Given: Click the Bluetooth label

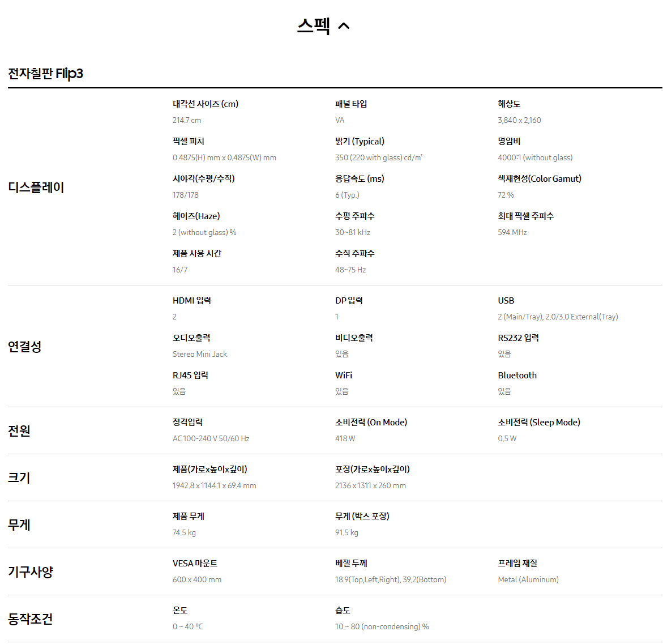Looking at the screenshot, I should (517, 376).
